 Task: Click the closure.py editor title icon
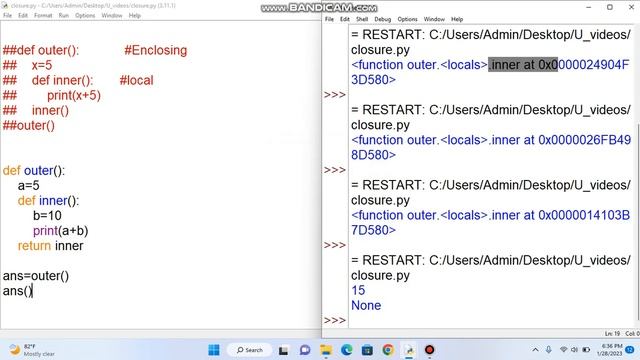click(x=4, y=5)
